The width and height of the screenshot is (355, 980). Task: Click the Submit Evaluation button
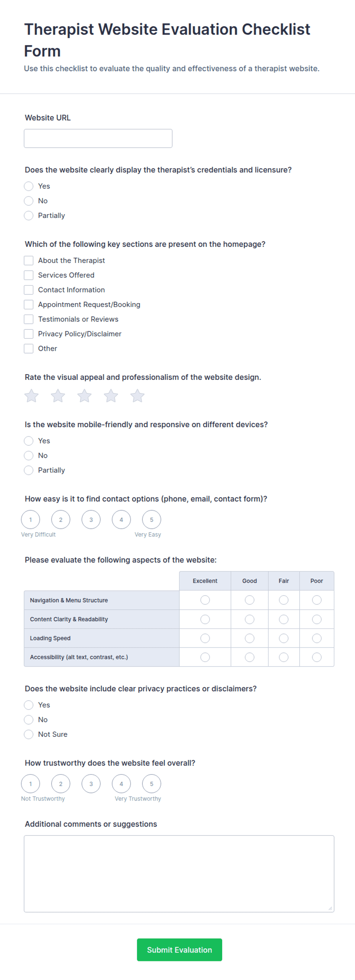[x=179, y=949]
